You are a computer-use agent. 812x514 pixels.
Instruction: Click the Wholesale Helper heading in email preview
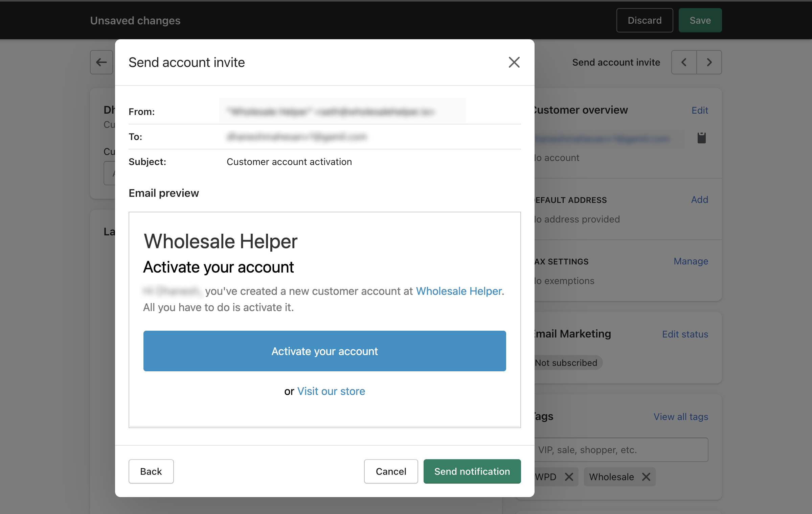tap(220, 241)
